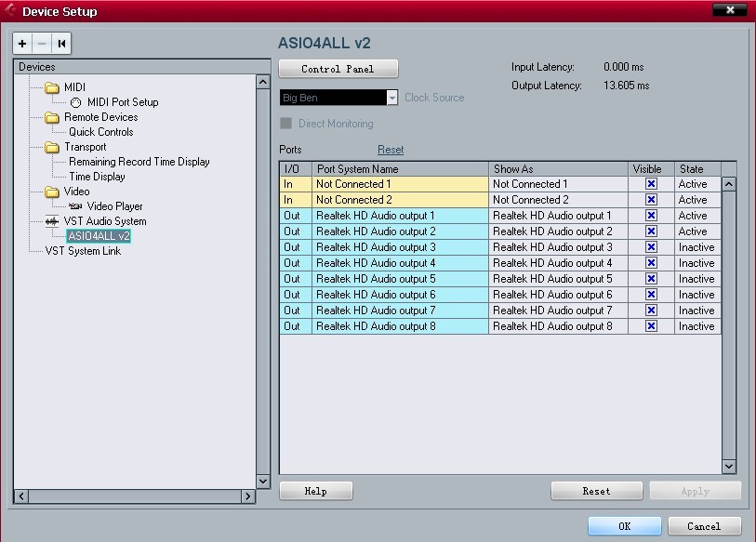This screenshot has height=542, width=756.
Task: Click the bottom Reset button
Action: pos(596,491)
